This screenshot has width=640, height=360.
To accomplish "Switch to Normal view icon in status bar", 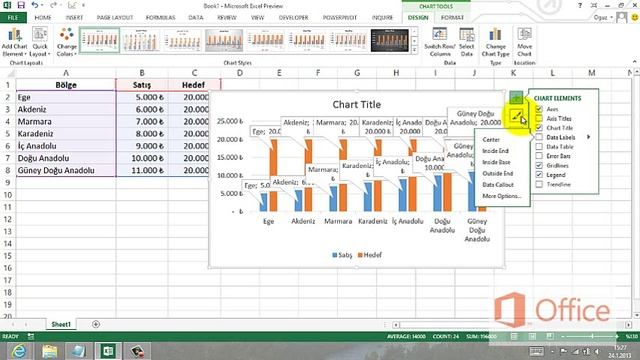I will 514,336.
